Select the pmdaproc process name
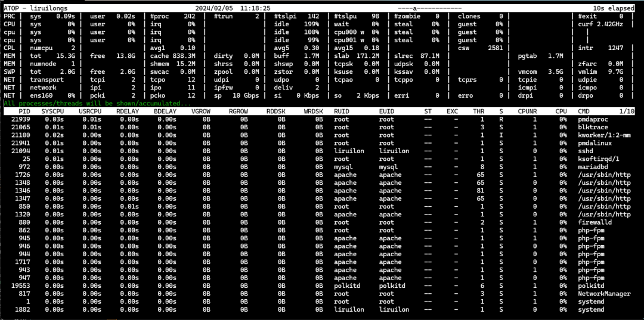Image resolution: width=644 pixels, height=320 pixels. coord(593,119)
